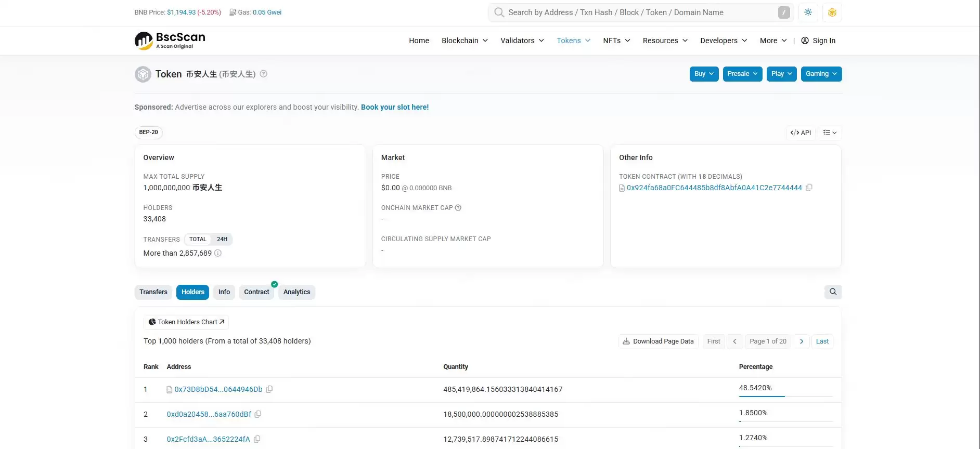Expand the Buy dropdown

tap(704, 74)
